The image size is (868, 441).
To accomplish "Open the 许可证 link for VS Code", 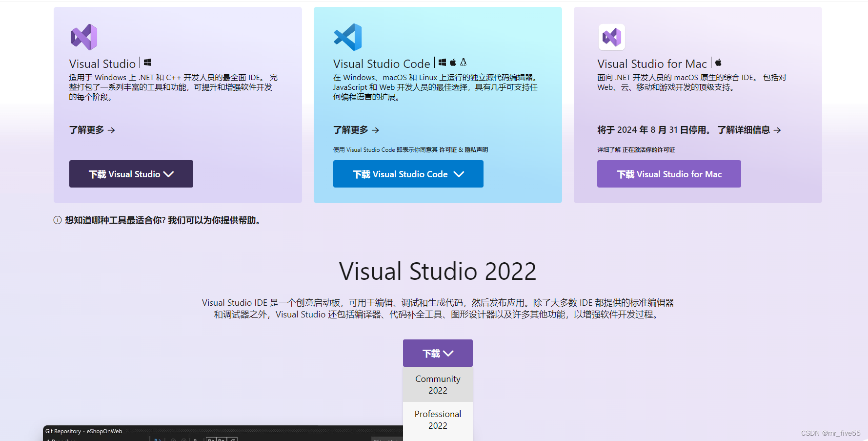I will (448, 150).
